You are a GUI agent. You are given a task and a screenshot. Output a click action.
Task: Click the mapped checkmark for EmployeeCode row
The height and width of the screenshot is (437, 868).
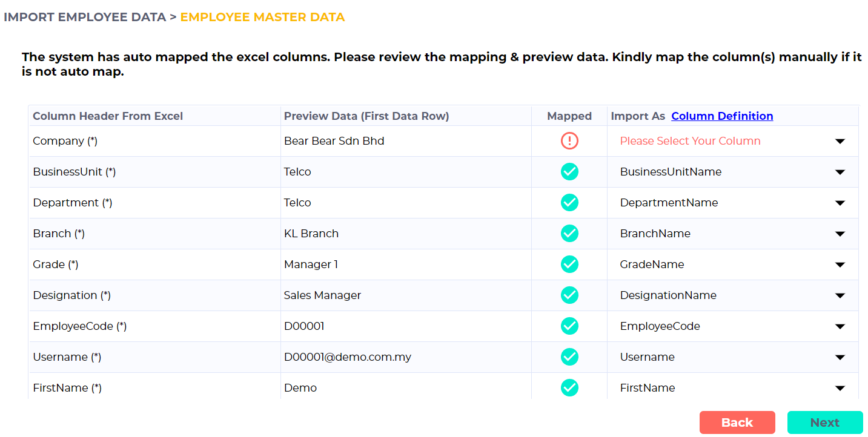click(x=569, y=326)
